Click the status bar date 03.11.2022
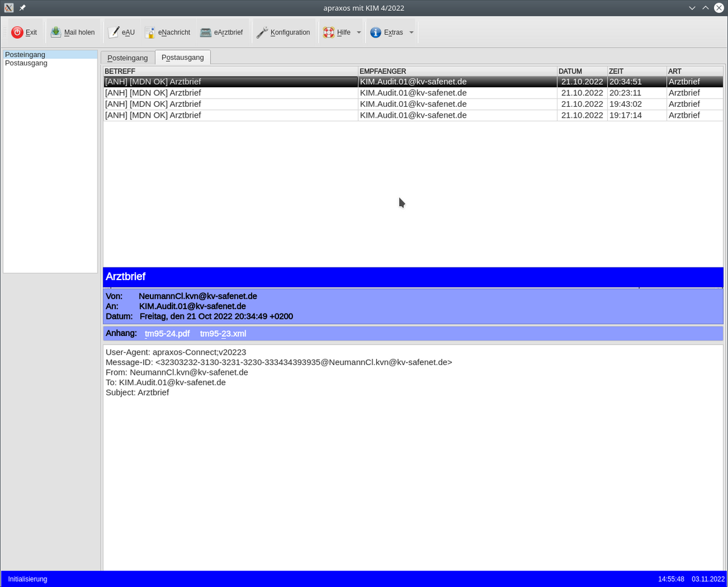 click(708, 579)
